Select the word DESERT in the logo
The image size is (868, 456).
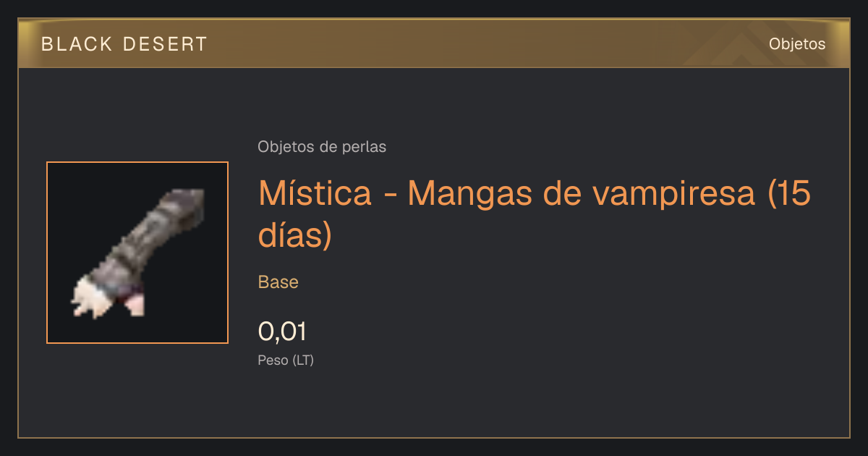click(x=166, y=44)
